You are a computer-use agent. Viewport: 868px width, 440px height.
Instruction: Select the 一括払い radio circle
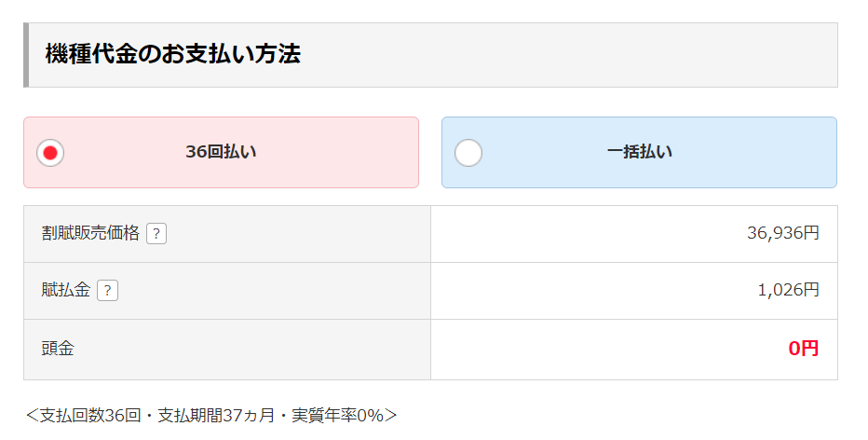pos(468,153)
